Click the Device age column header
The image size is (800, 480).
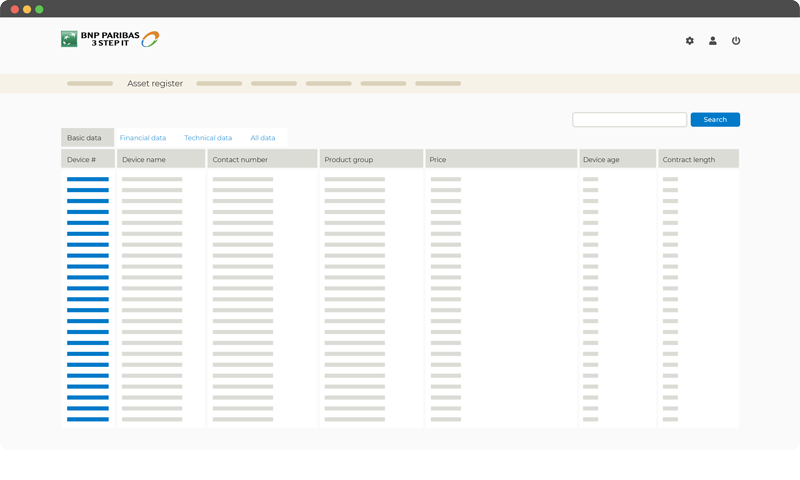point(601,160)
